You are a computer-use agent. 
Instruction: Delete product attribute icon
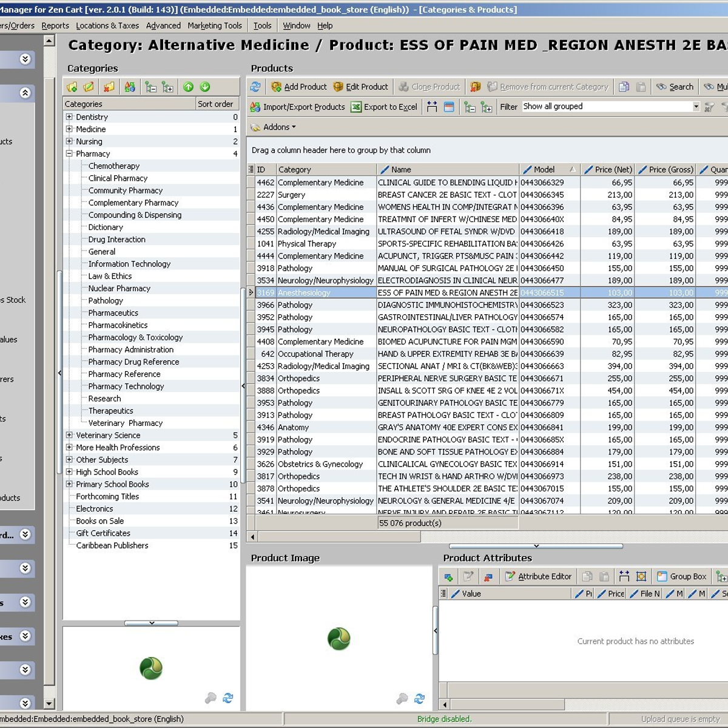[x=488, y=576]
